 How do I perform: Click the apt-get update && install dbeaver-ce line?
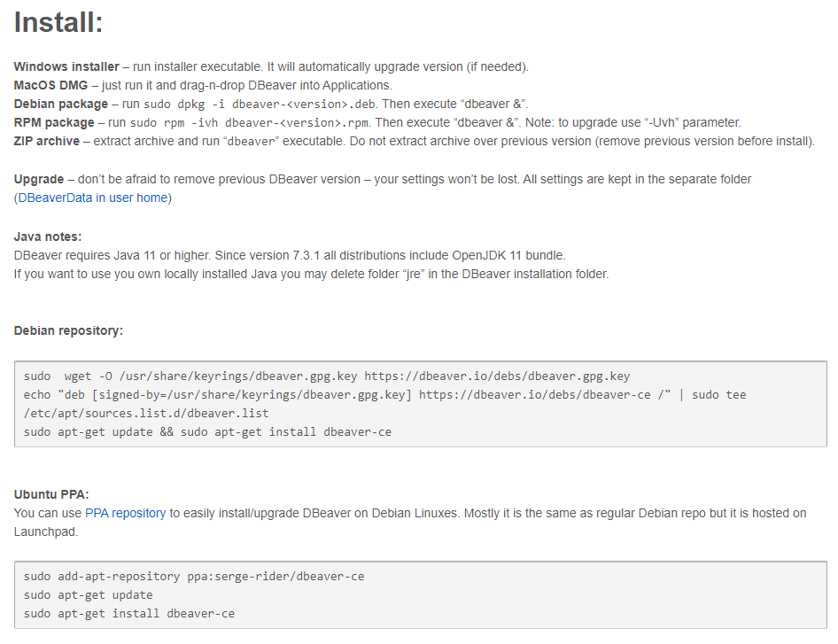pyautogui.click(x=207, y=431)
